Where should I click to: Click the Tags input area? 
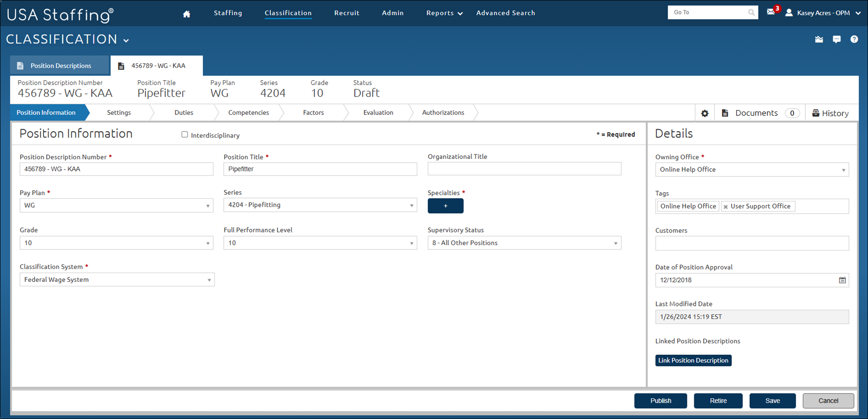(x=752, y=206)
